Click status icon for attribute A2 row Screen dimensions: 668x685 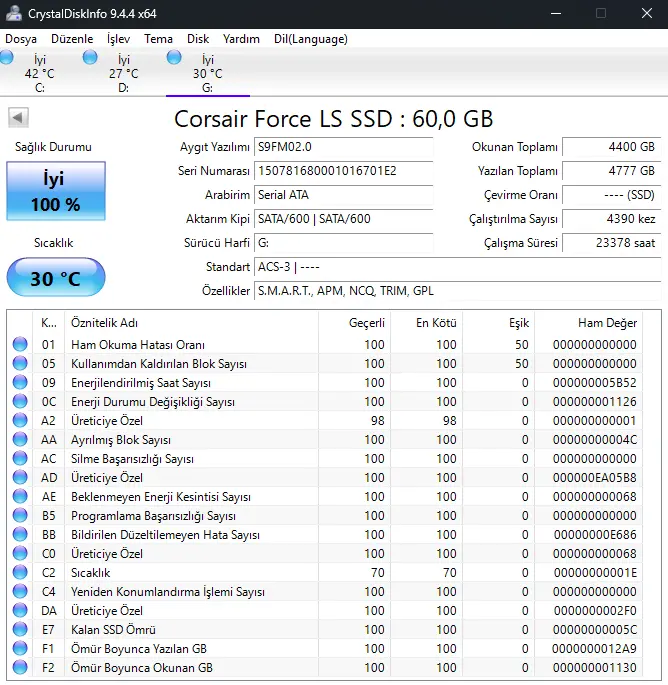pos(20,420)
